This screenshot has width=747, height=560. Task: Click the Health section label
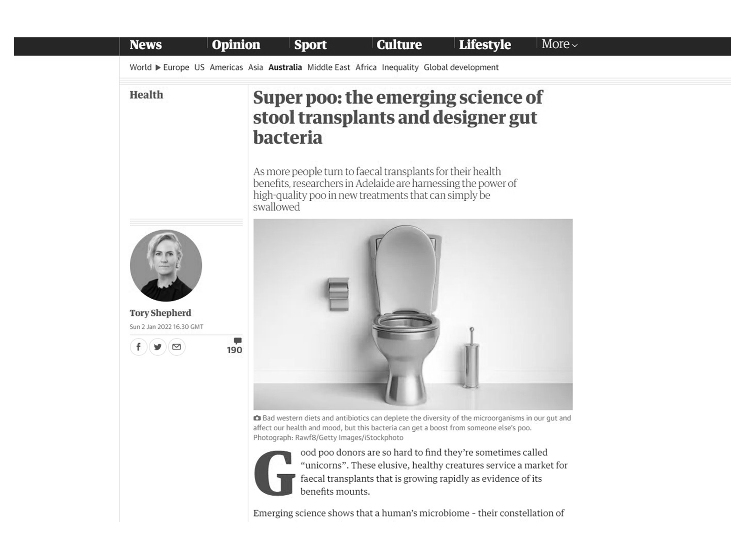147,95
